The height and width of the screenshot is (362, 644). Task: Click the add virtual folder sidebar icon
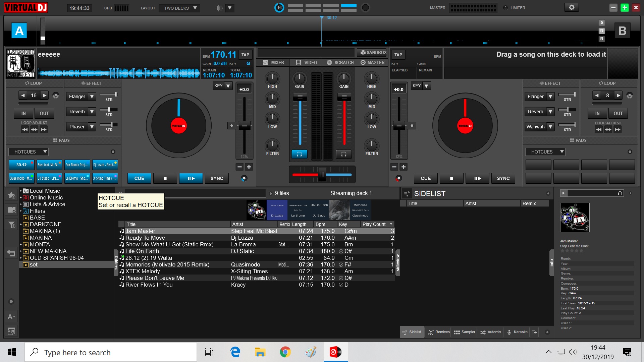11,210
